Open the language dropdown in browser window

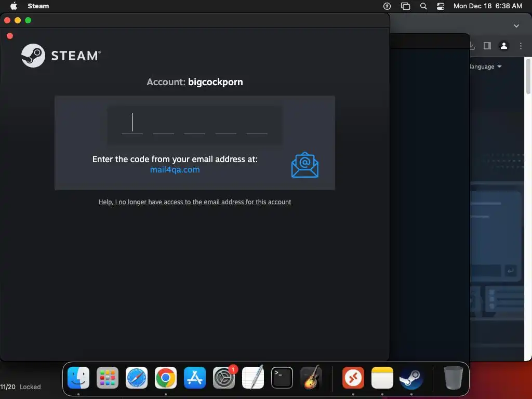tap(485, 66)
